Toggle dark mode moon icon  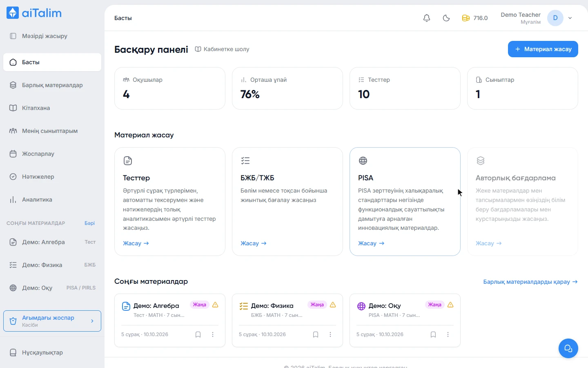(446, 18)
